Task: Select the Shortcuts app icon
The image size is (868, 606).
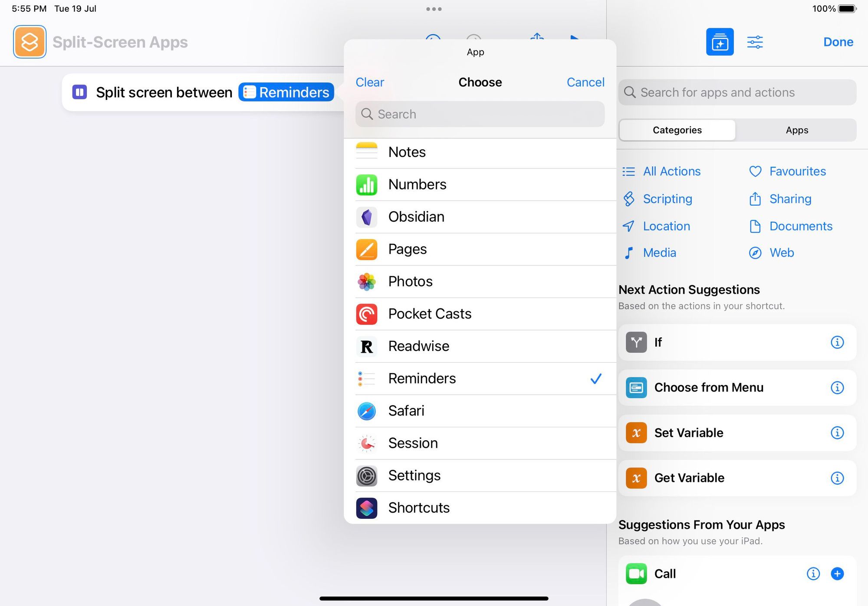Action: pos(368,508)
